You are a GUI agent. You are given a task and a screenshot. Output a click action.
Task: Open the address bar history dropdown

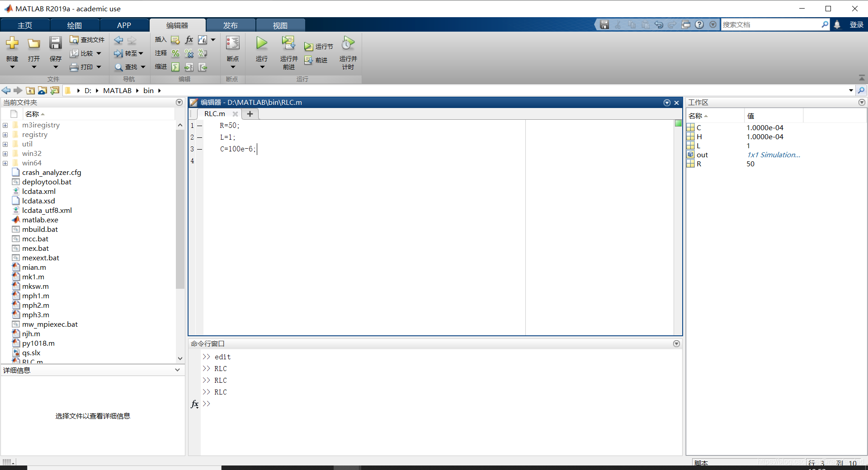tap(851, 90)
